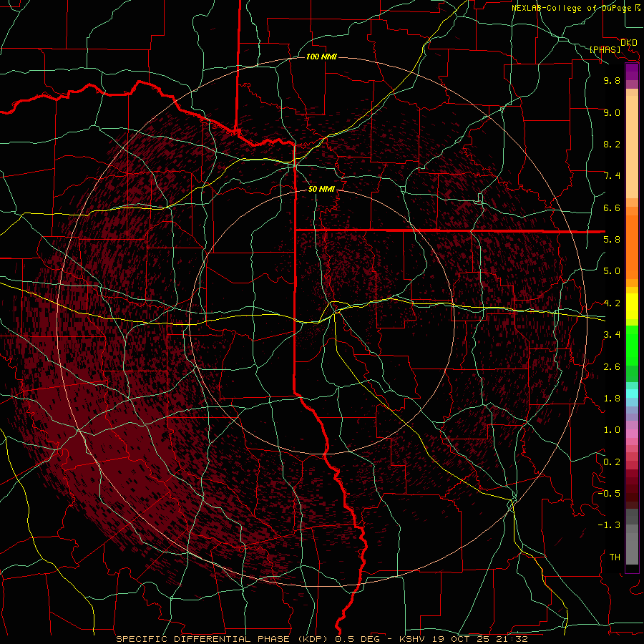Image resolution: width=644 pixels, height=644 pixels.
Task: Select the pink segment of the color bar
Action: 632,434
